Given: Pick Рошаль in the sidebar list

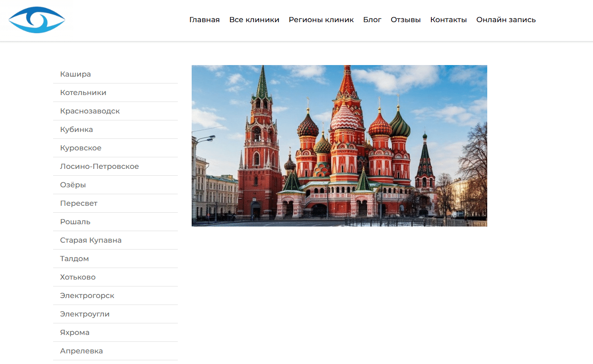Looking at the screenshot, I should tap(75, 222).
